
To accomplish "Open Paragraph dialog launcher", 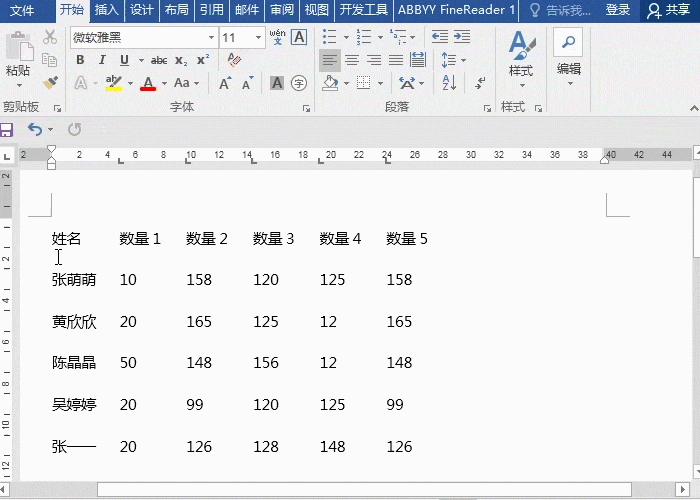I will (487, 108).
